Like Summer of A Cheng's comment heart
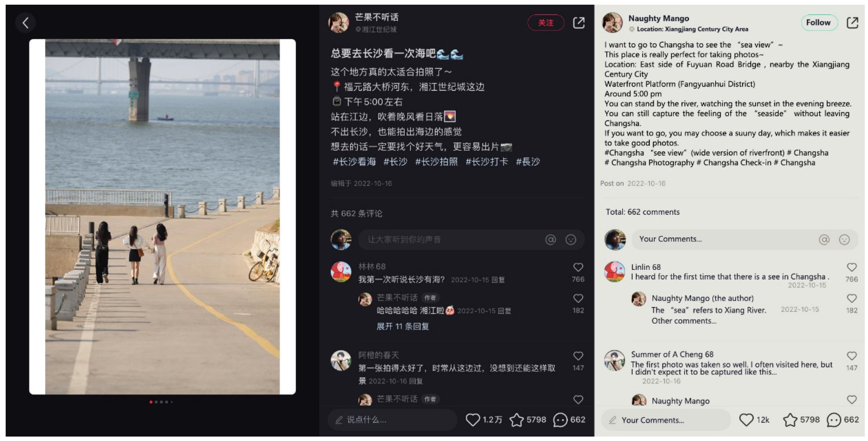This screenshot has height=441, width=868. click(x=851, y=356)
